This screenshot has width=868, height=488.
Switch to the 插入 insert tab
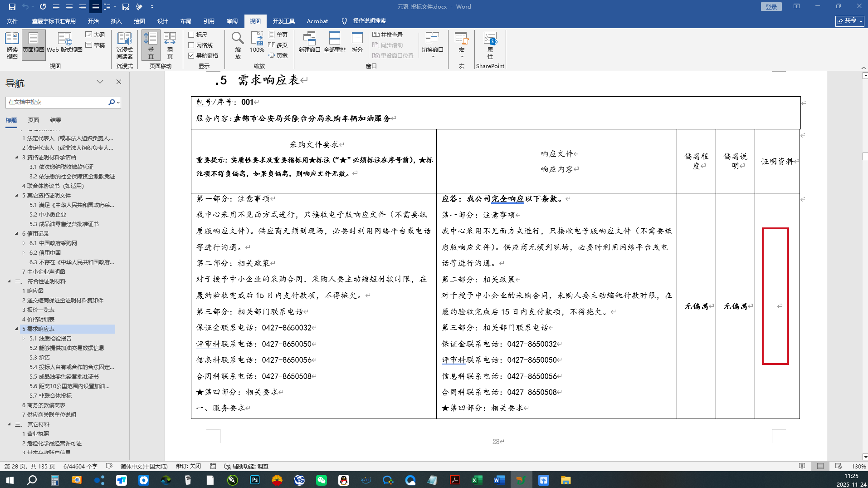pos(117,21)
